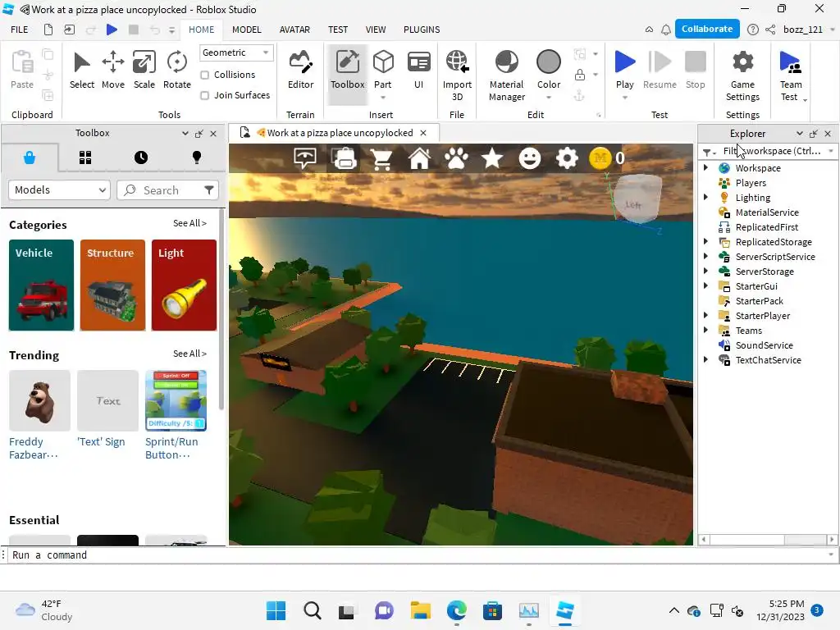Image resolution: width=840 pixels, height=630 pixels.
Task: Open the FILE menu
Action: click(x=20, y=30)
